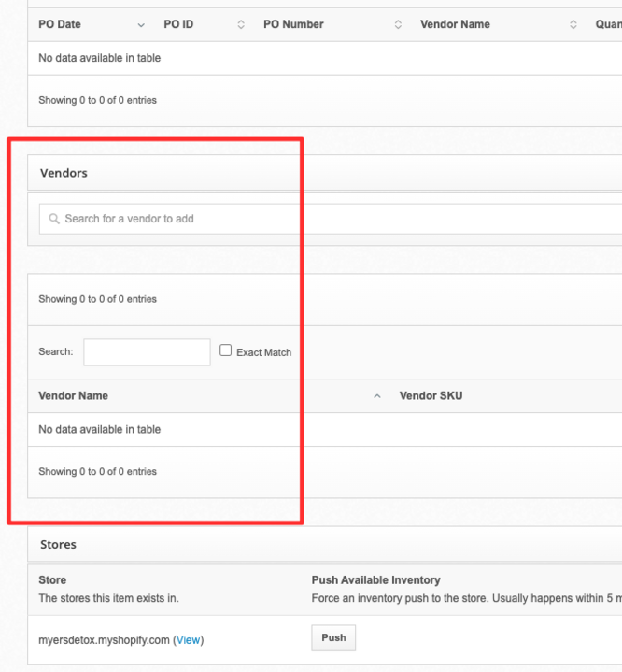Sort vendors by the Vendor SKU header
The image size is (622, 672).
(x=431, y=395)
